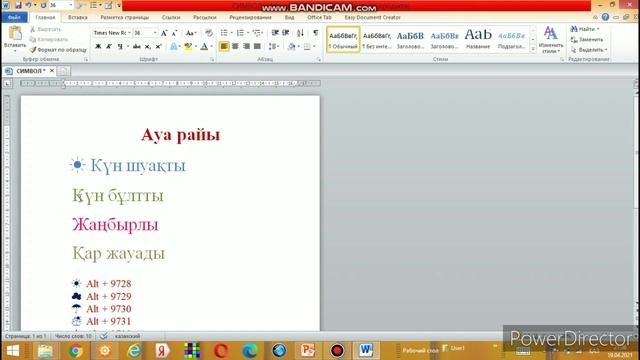Toggle show paragraph marks (¶)
The image size is (640, 360).
(316, 33)
